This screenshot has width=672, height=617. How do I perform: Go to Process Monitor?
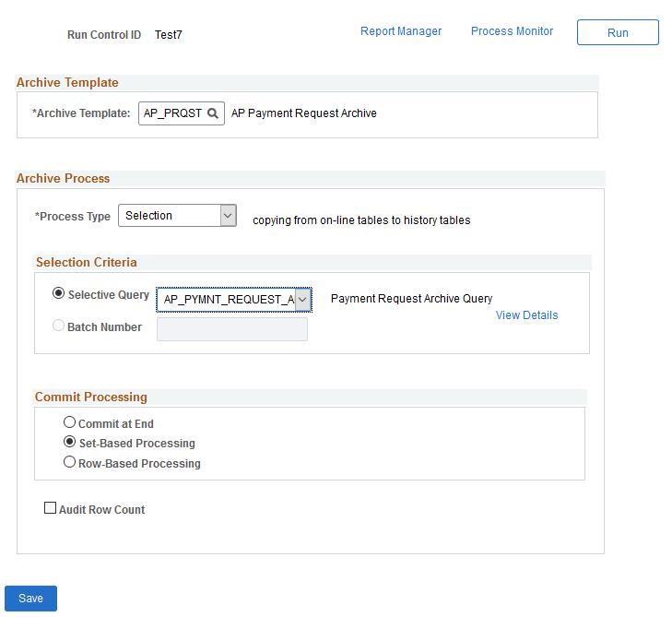pos(512,31)
